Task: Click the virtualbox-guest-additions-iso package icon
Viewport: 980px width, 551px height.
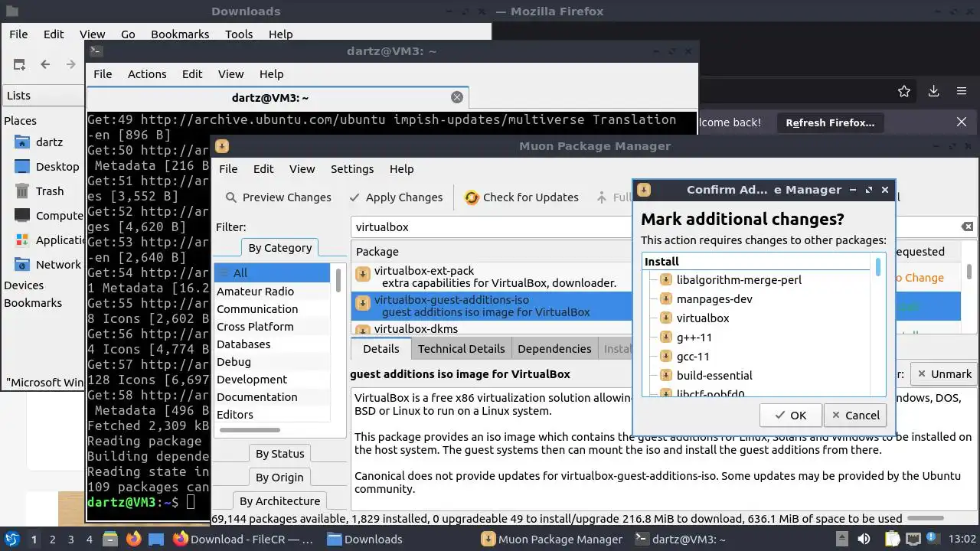Action: tap(363, 303)
